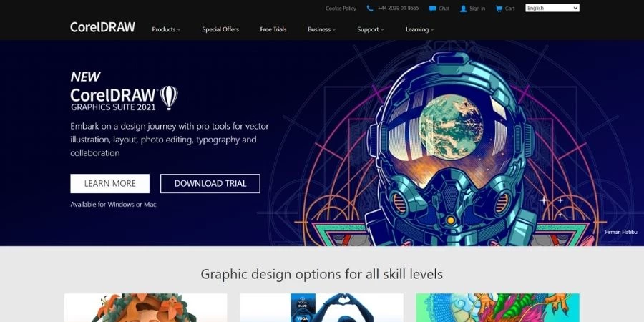The width and height of the screenshot is (644, 322).
Task: Click the 'Embark on a design journey' description
Action: point(170,140)
